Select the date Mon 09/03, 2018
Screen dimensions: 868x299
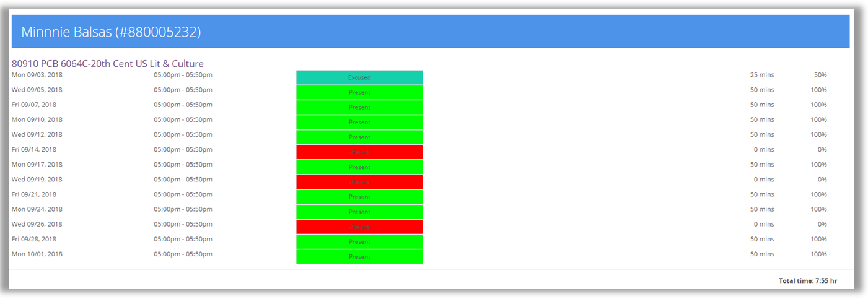tap(37, 75)
